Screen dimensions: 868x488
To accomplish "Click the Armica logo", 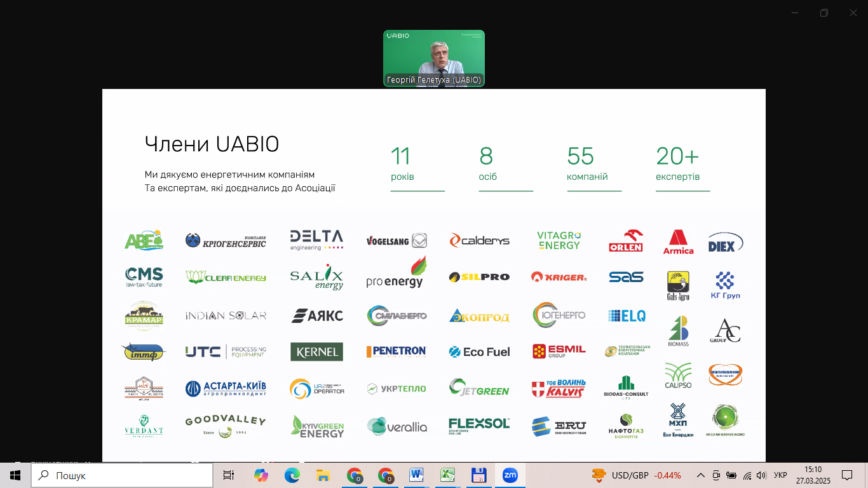I will [679, 242].
